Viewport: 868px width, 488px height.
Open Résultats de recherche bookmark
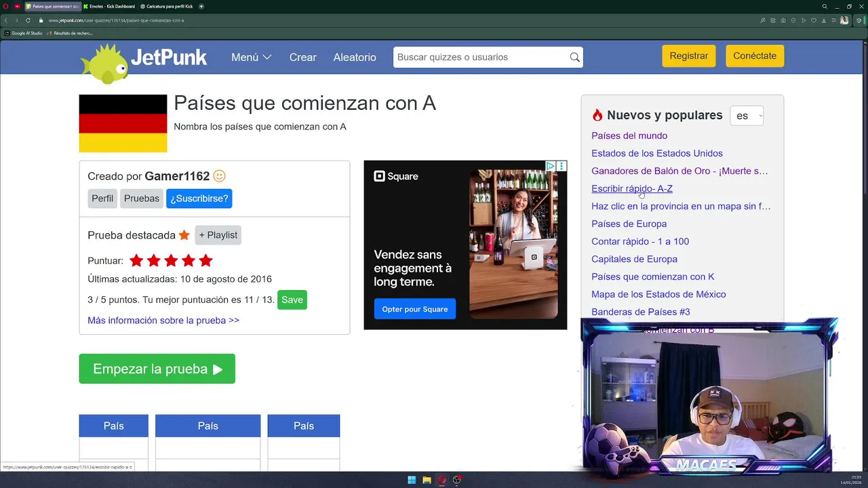[70, 33]
